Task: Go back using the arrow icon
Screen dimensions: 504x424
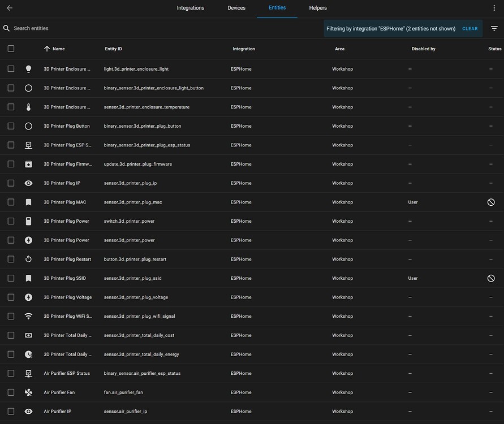Action: [x=10, y=8]
